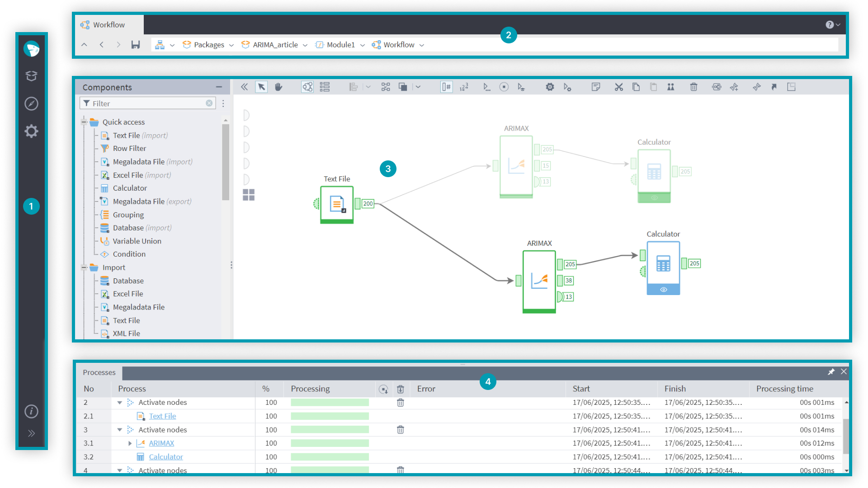Click the Filter input field in Components
868x488 pixels.
[147, 103]
